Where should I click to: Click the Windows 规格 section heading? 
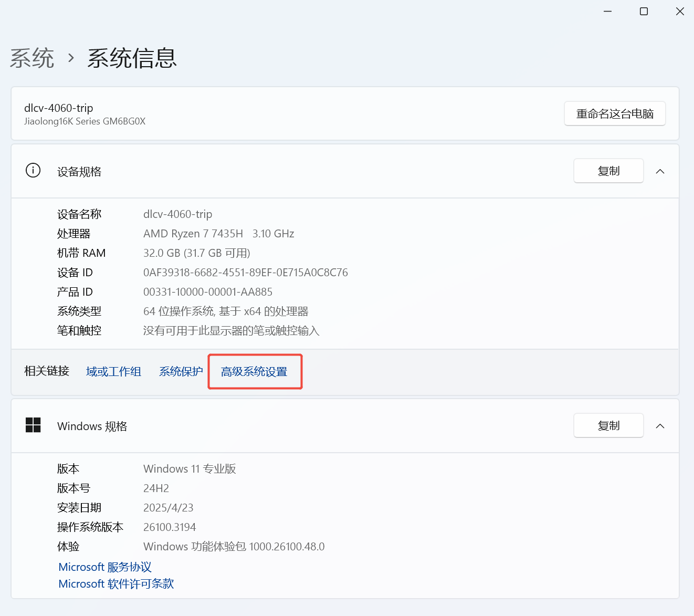[92, 426]
